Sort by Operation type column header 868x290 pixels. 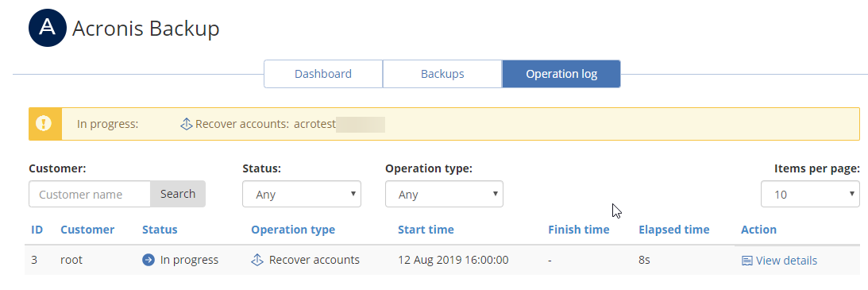pyautogui.click(x=293, y=230)
